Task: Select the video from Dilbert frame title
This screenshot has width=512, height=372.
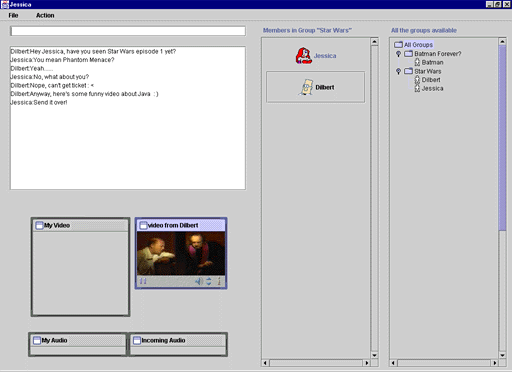Action: (x=173, y=225)
